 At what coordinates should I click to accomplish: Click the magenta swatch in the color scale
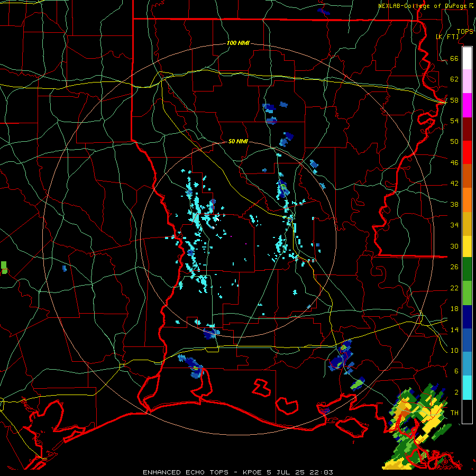467,105
